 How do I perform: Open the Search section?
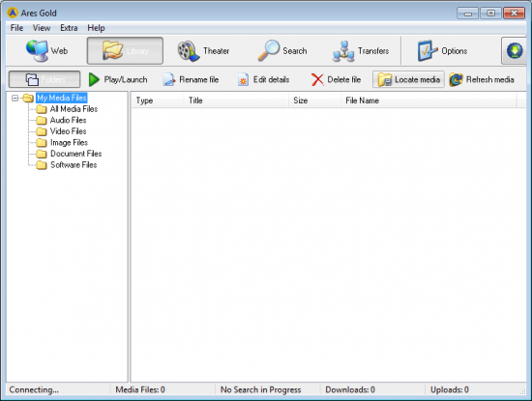(x=281, y=51)
